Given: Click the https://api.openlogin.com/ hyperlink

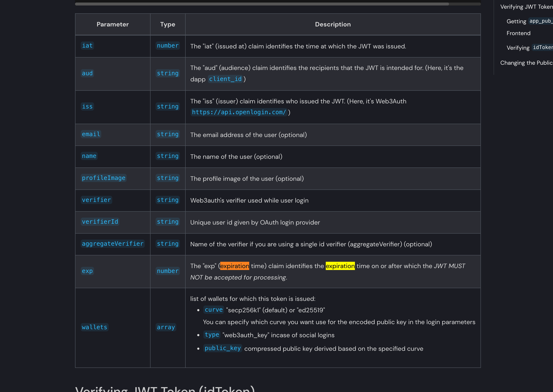Looking at the screenshot, I should pyautogui.click(x=239, y=112).
